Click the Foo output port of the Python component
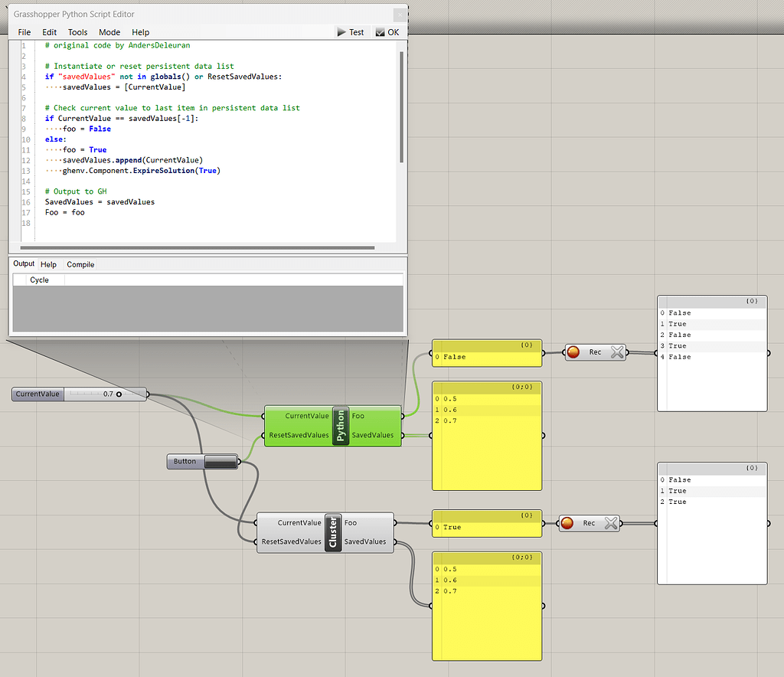This screenshot has height=677, width=784. (x=401, y=416)
